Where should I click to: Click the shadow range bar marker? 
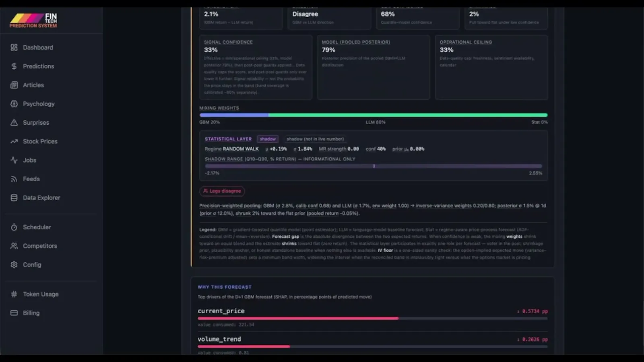click(374, 166)
